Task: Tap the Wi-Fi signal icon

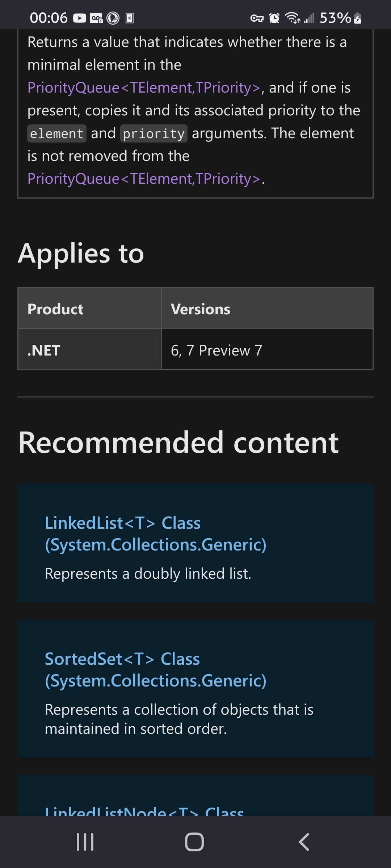Action: pyautogui.click(x=293, y=18)
